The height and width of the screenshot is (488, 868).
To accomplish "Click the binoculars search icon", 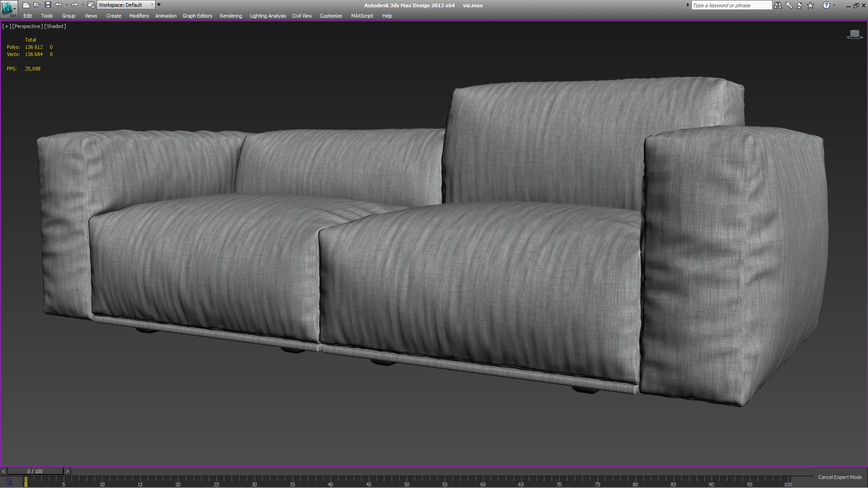I will tap(778, 5).
